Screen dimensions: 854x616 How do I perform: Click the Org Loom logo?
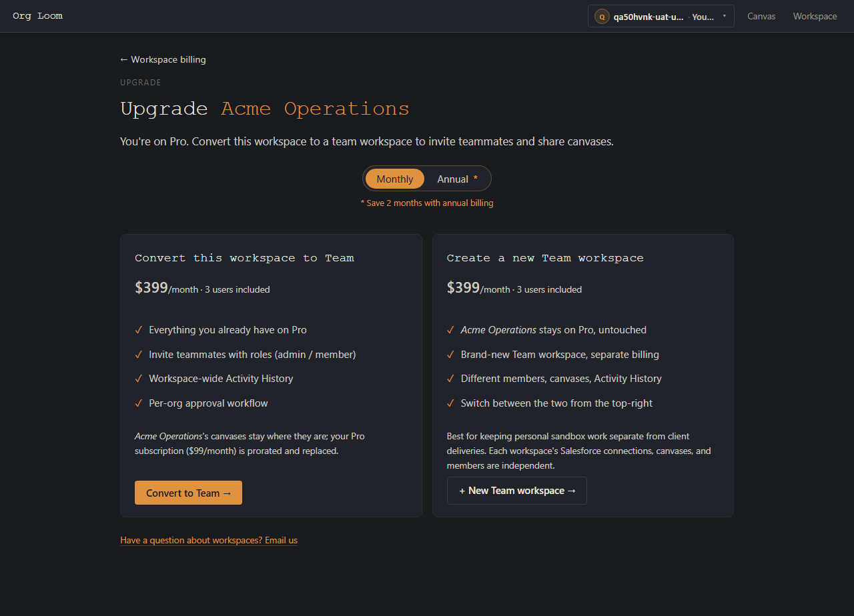click(x=37, y=16)
